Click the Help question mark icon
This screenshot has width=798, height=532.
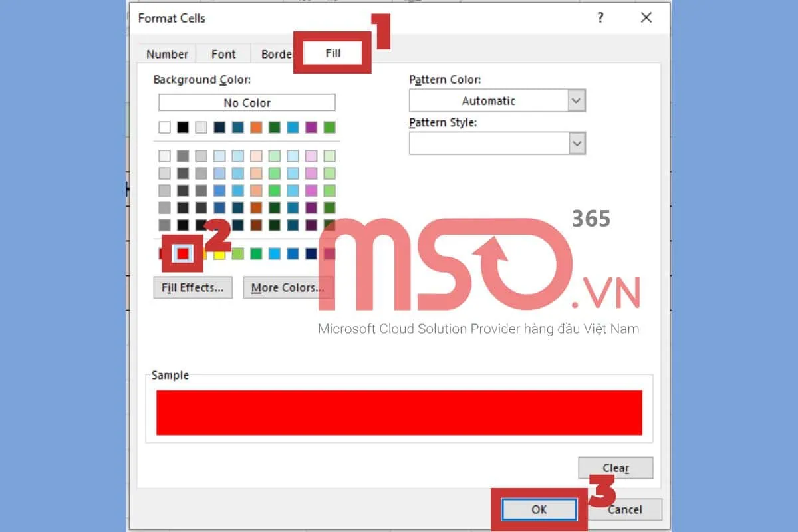(x=600, y=18)
